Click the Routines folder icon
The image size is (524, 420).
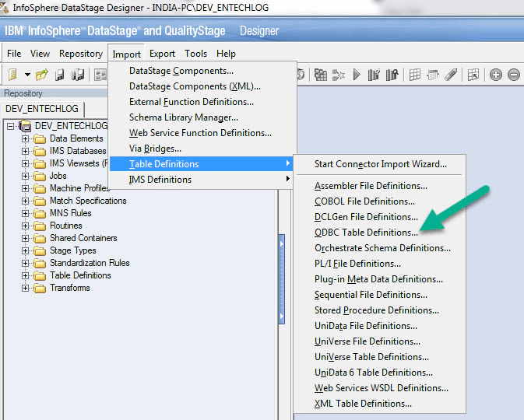(40, 226)
